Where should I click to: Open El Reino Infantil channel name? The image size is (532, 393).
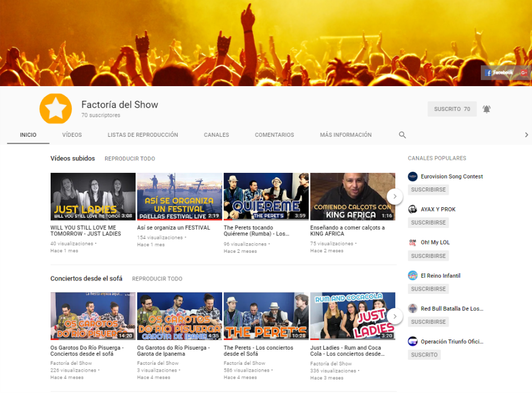click(x=440, y=275)
